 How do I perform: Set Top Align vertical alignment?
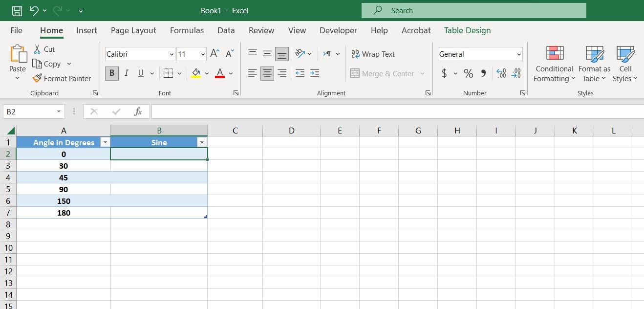[252, 54]
